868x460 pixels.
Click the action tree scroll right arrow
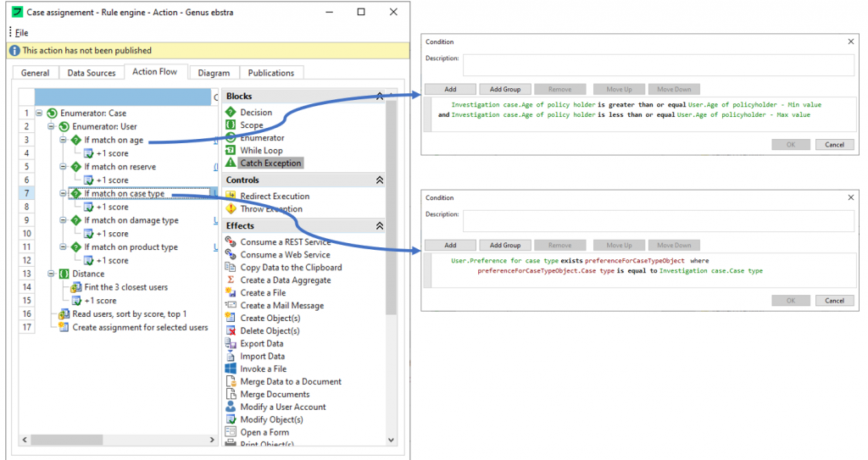tap(212, 440)
